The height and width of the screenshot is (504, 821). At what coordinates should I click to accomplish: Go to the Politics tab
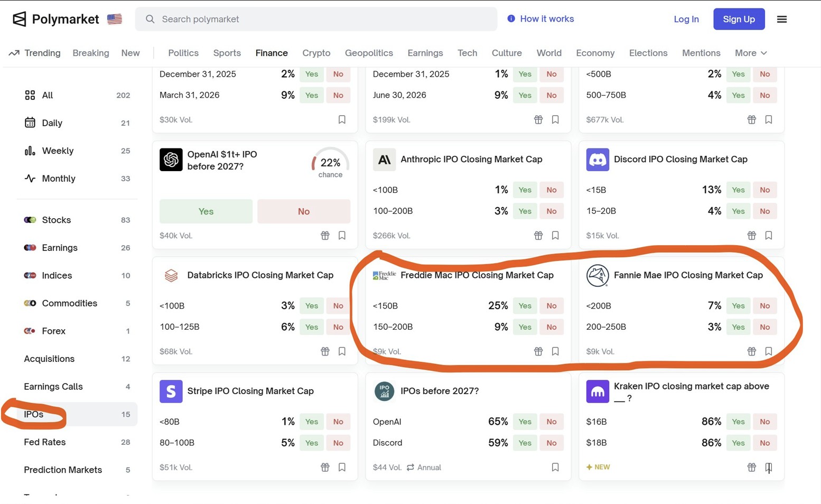(183, 53)
